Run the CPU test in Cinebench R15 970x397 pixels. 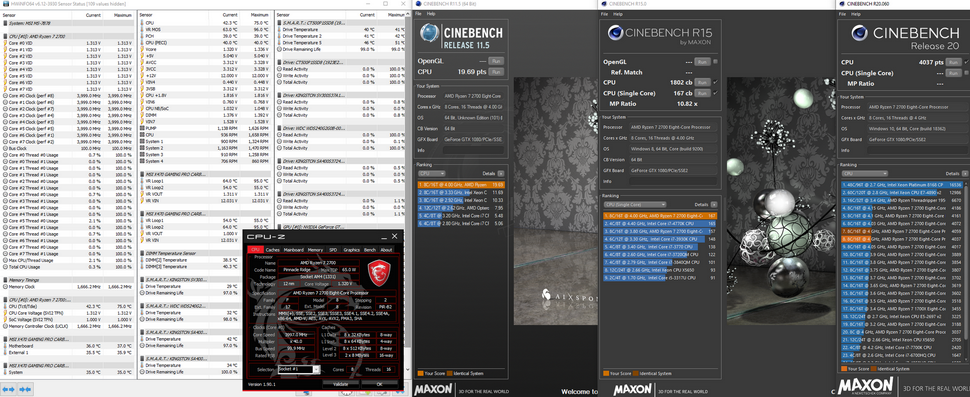coord(702,82)
